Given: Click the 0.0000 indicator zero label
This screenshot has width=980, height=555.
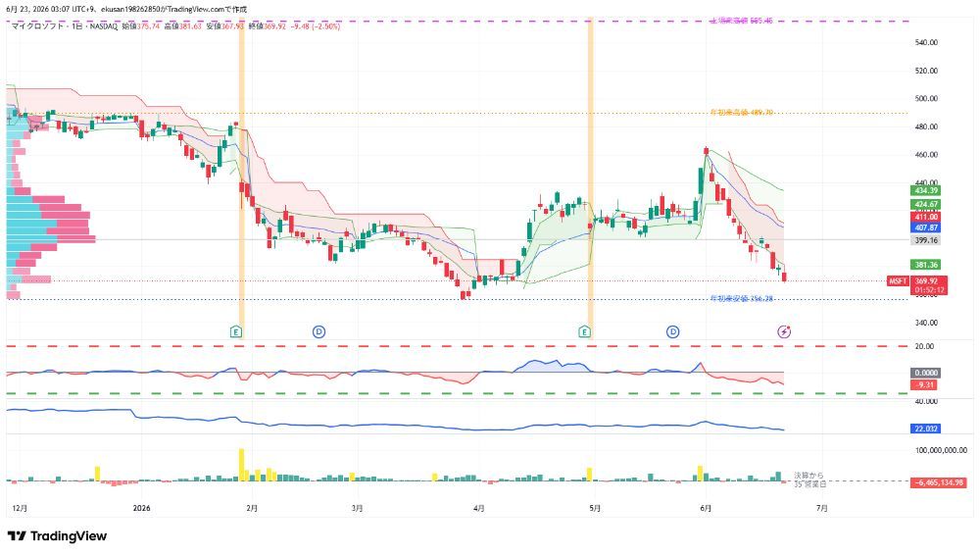Looking at the screenshot, I should tap(926, 373).
